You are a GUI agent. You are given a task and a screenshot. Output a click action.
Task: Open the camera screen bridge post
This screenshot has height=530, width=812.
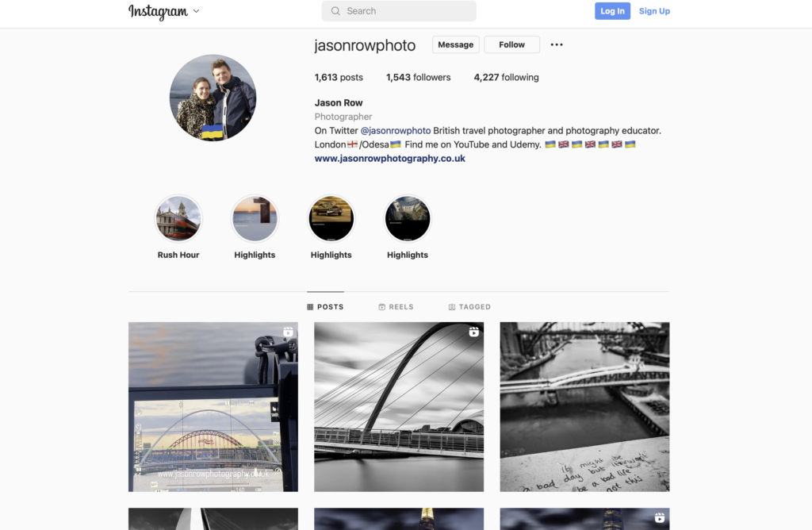[213, 407]
